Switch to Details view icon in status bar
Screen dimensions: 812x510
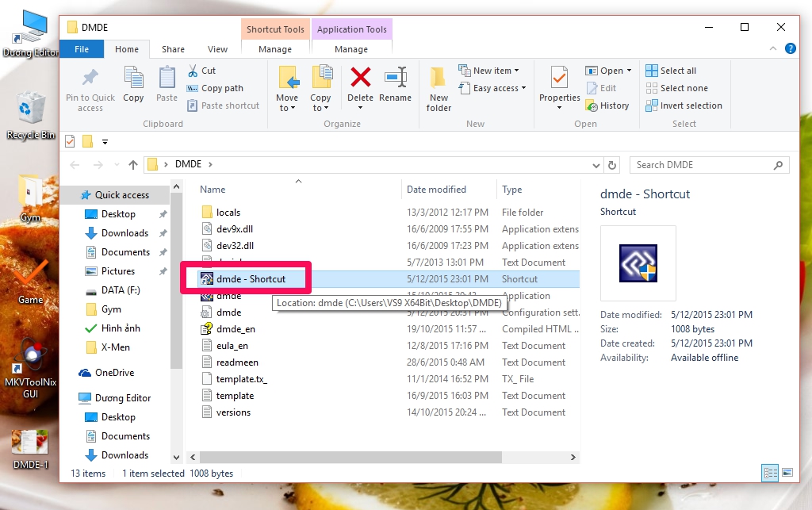click(770, 473)
